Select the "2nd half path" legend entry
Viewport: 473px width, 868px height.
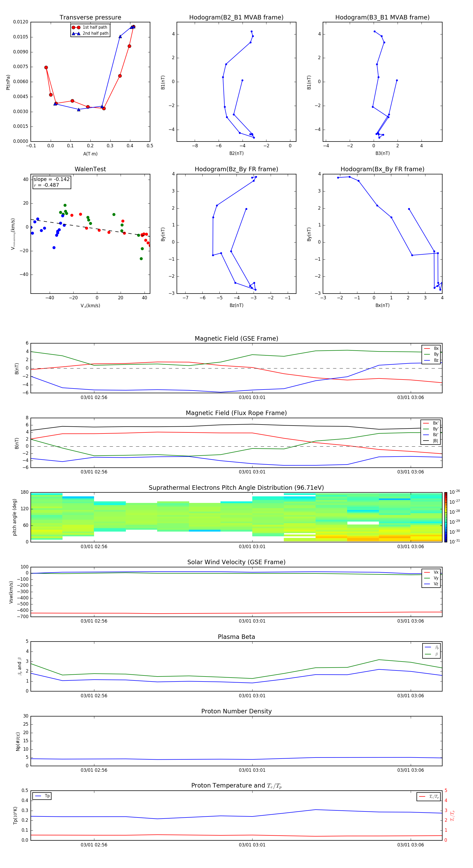click(x=90, y=33)
